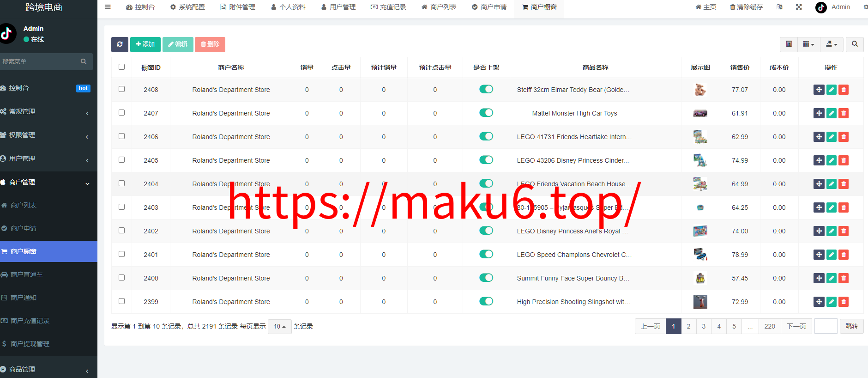Click red trash icon for row 2408

coord(844,90)
